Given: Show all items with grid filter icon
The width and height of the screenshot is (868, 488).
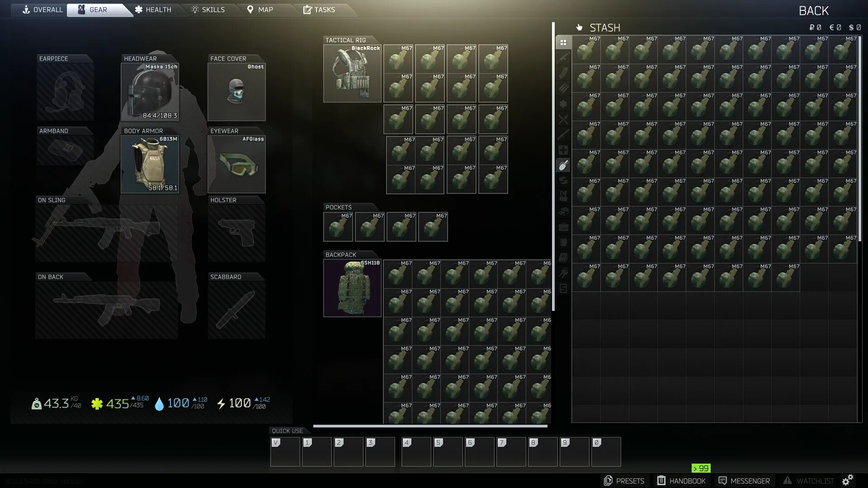Looking at the screenshot, I should pos(563,42).
